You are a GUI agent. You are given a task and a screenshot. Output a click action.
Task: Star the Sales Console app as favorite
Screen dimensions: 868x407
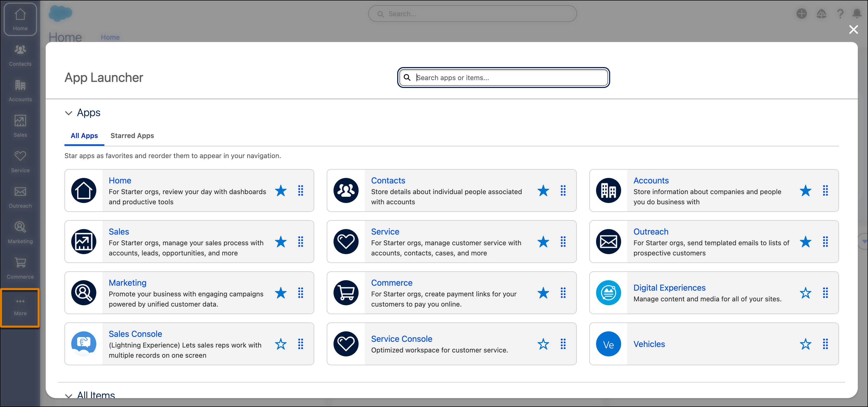click(281, 344)
